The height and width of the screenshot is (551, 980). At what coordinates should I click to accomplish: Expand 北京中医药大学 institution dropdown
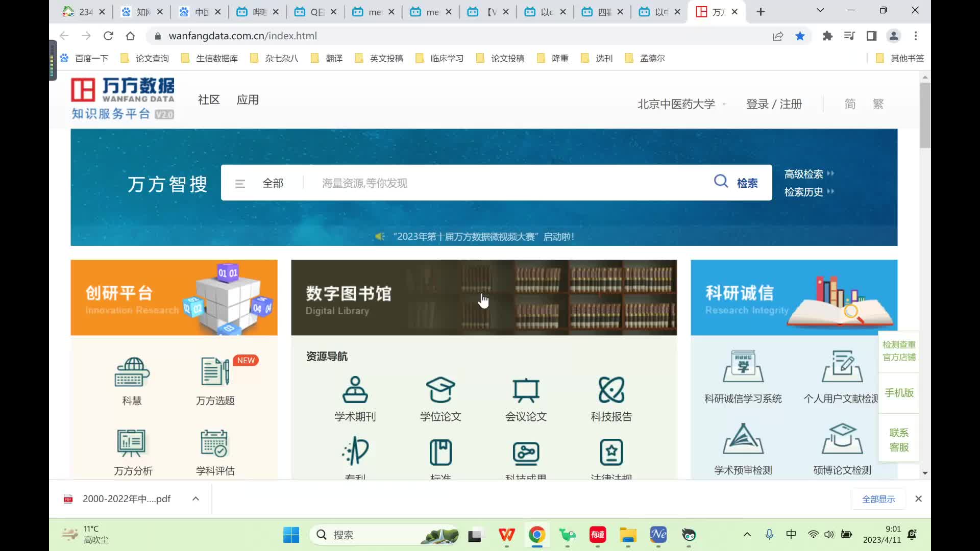(681, 104)
